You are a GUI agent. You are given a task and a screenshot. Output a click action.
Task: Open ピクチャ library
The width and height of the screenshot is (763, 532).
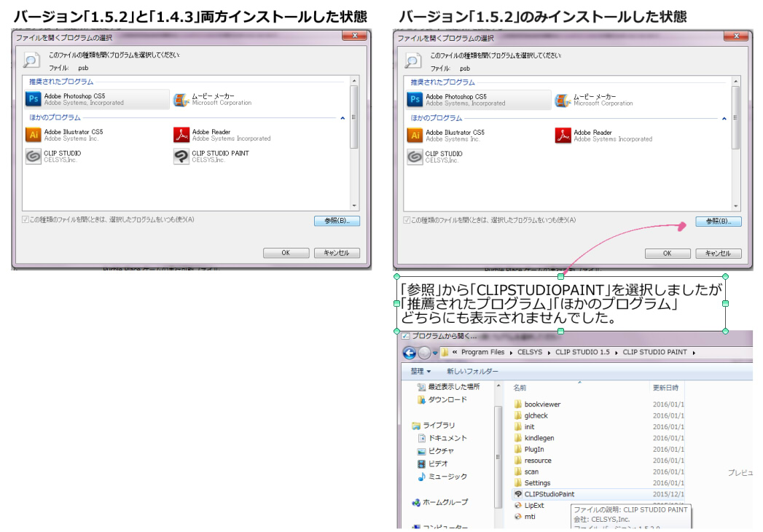[436, 451]
